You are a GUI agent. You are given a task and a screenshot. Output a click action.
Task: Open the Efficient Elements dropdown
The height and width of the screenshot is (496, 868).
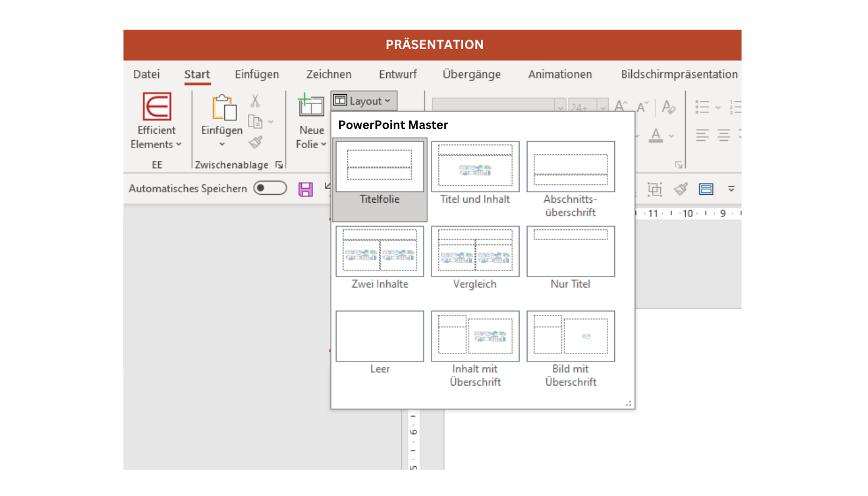[157, 121]
